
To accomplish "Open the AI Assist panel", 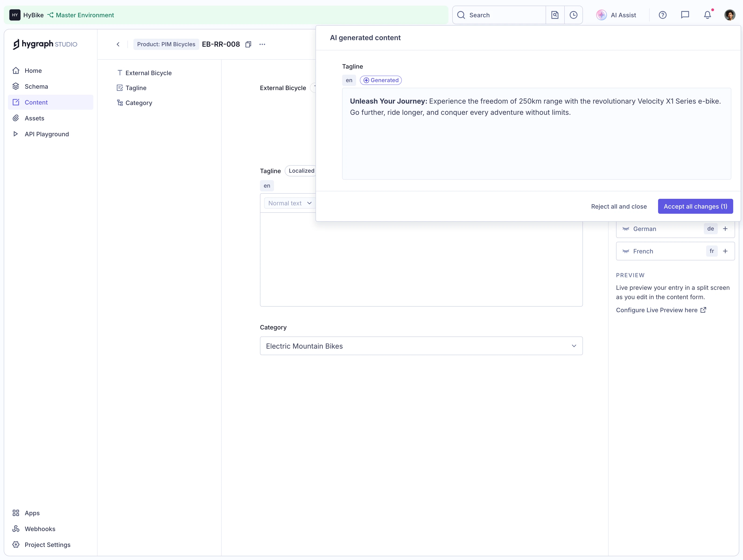I will point(616,15).
